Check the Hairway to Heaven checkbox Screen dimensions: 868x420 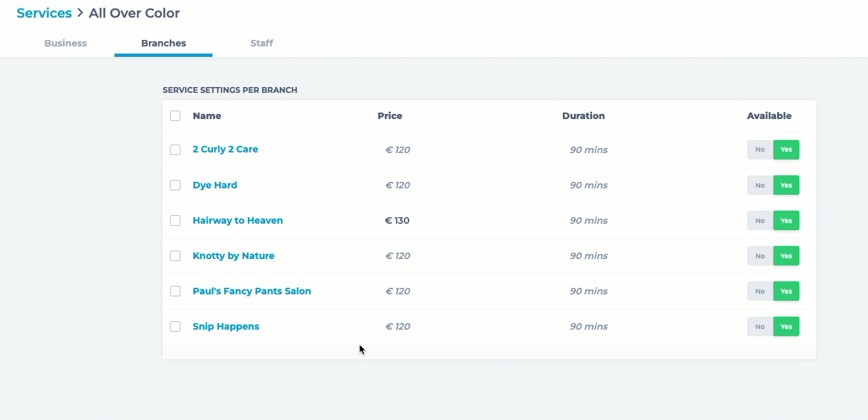click(x=175, y=220)
